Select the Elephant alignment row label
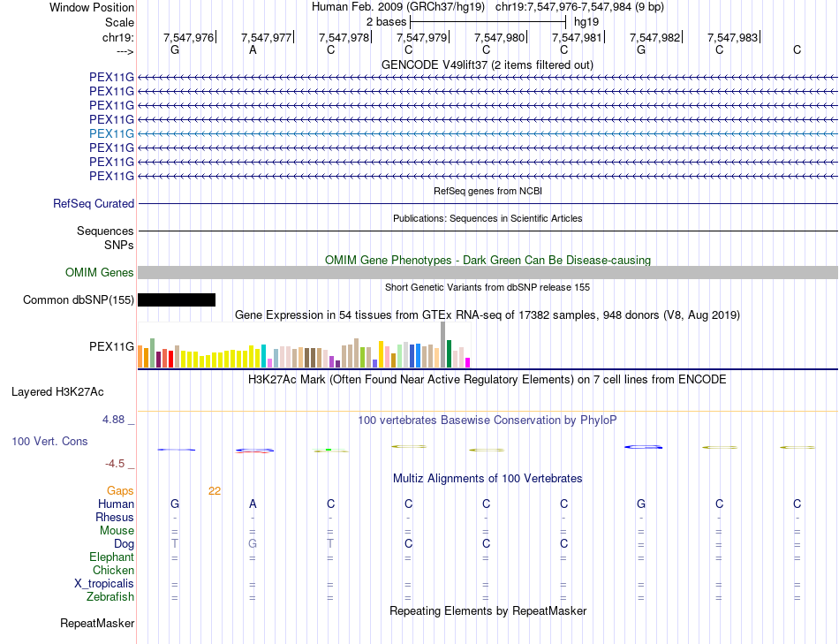This screenshot has height=644, width=839. (111, 557)
